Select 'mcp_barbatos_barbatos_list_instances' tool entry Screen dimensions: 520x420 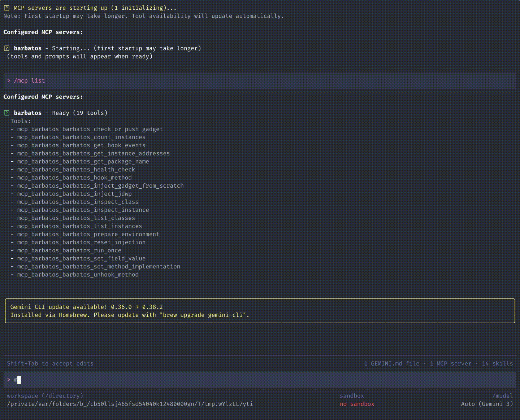click(79, 226)
